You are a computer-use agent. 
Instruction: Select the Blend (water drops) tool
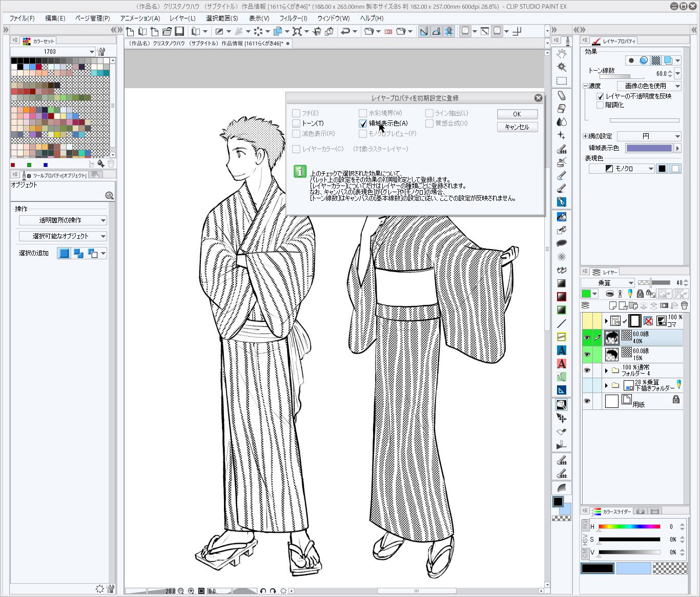(562, 122)
